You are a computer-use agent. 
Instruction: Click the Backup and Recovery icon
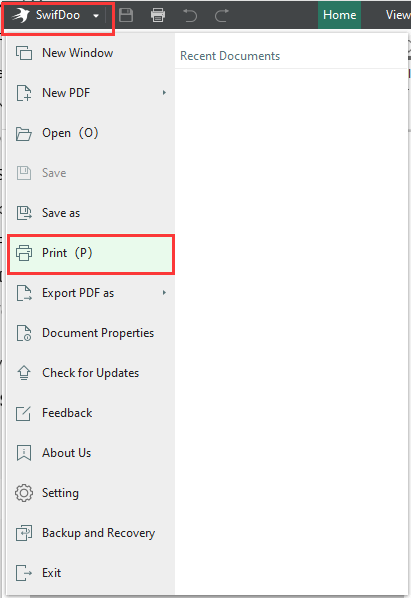(24, 533)
